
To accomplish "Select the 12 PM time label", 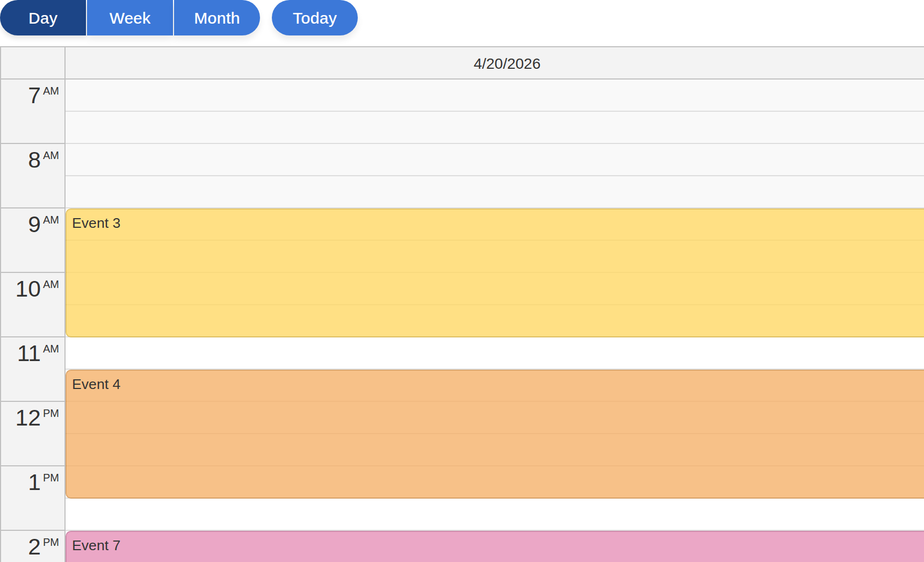I will 33,434.
